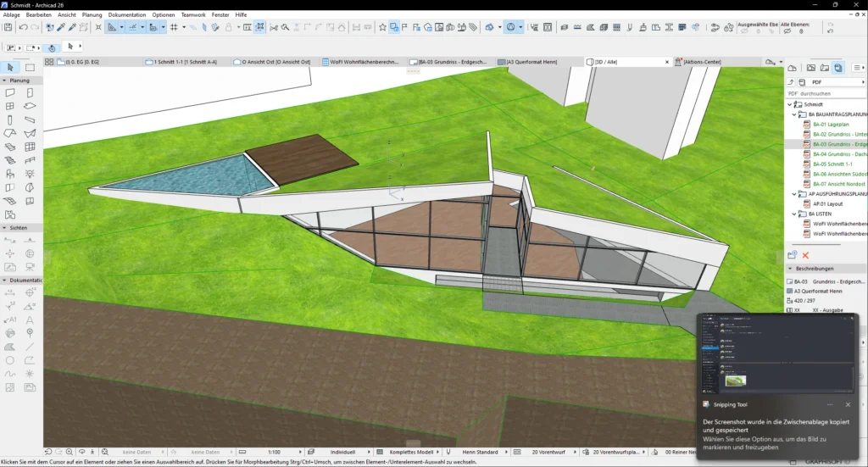
Task: Open Snipping Tool screenshot thumbnail
Action: [778, 353]
